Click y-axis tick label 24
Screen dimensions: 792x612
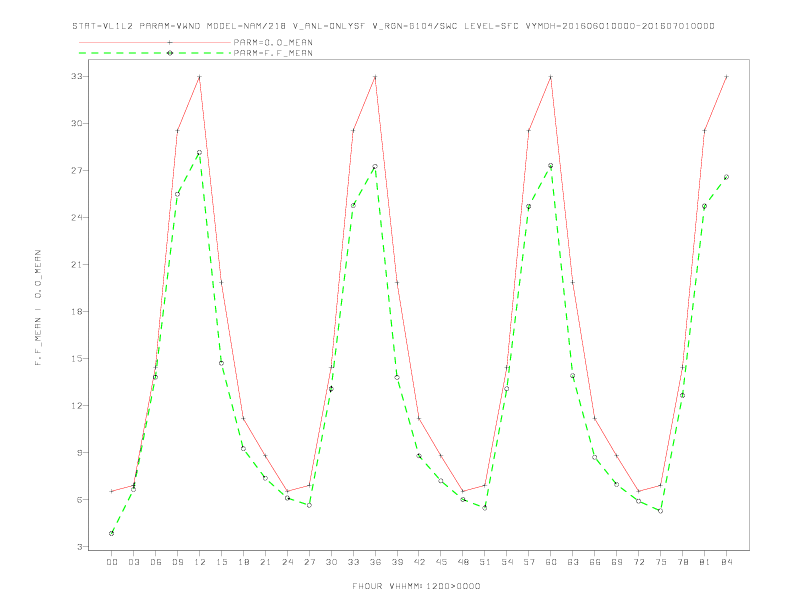tap(77, 218)
